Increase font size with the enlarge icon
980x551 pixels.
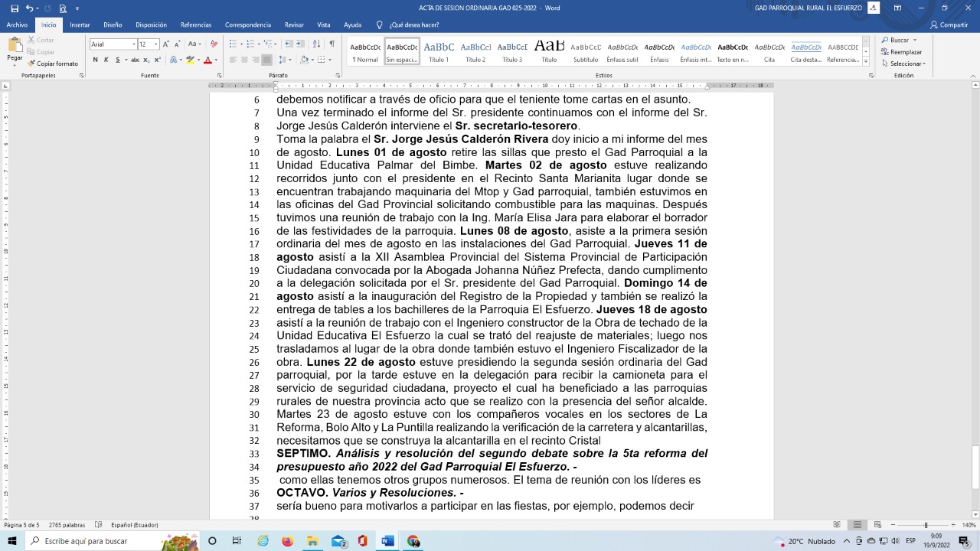coord(167,44)
